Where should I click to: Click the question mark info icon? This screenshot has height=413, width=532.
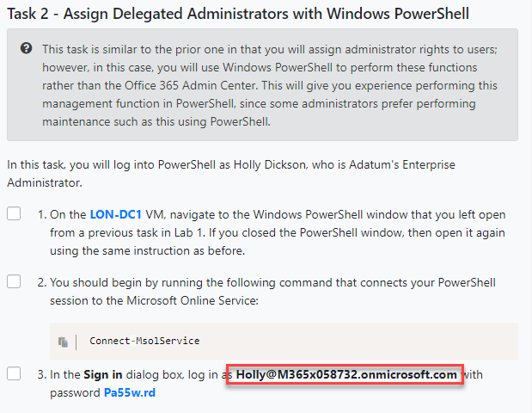[x=27, y=49]
